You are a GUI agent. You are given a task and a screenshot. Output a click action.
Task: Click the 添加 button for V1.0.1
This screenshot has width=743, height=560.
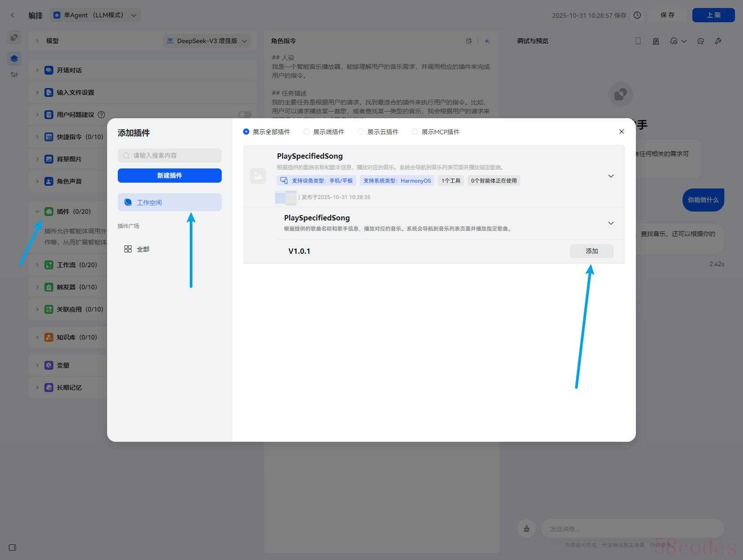pos(591,251)
